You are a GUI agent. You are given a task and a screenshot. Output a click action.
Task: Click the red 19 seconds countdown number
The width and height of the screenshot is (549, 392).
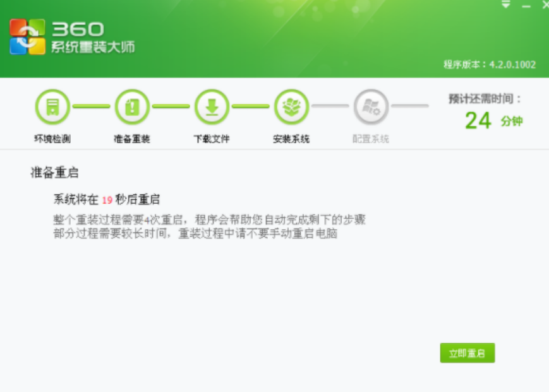(107, 200)
